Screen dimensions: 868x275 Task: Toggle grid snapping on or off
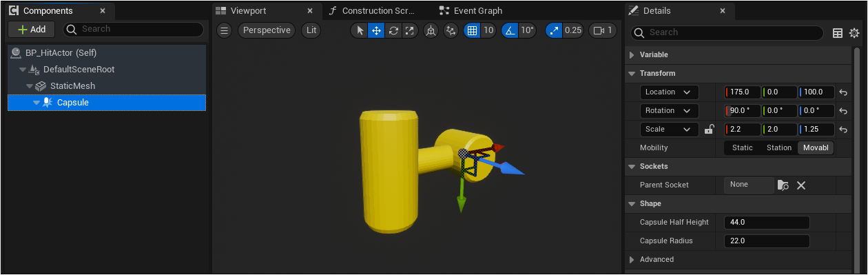472,30
